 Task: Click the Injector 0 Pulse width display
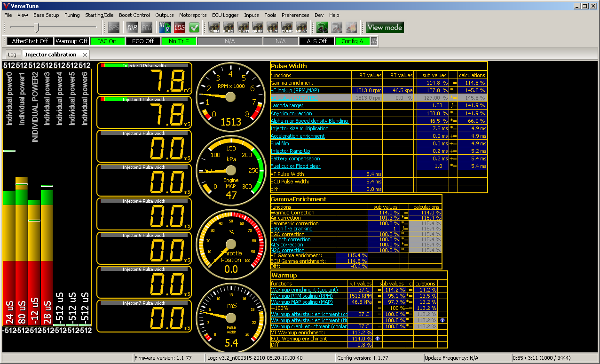(144, 79)
